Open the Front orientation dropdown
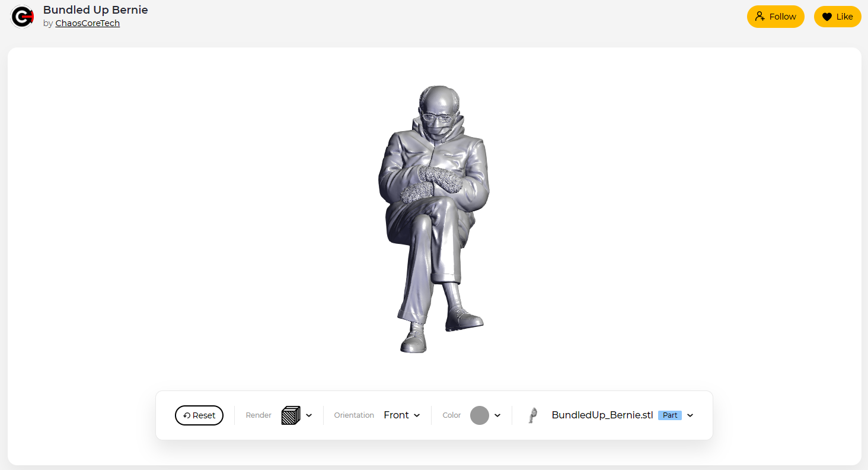 click(402, 415)
